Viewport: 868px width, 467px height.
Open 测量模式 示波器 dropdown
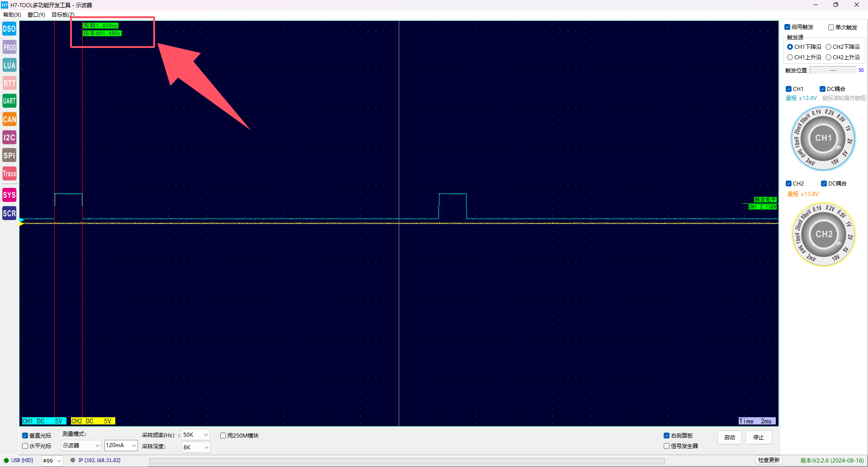tap(81, 446)
